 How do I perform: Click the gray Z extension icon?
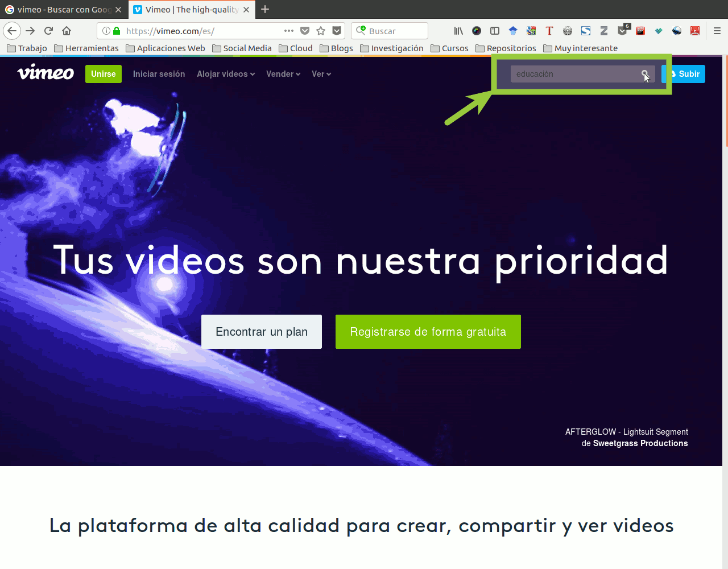coord(604,31)
